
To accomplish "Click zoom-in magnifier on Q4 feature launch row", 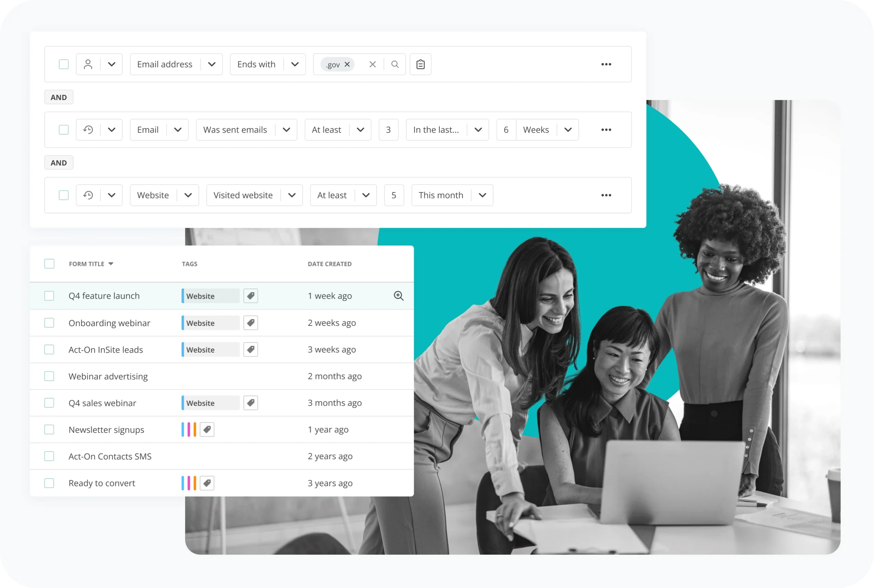I will click(398, 296).
